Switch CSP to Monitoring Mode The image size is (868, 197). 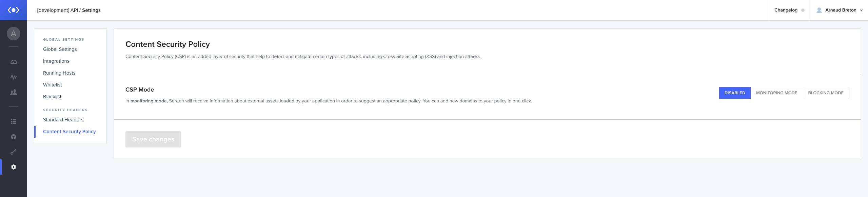[776, 93]
